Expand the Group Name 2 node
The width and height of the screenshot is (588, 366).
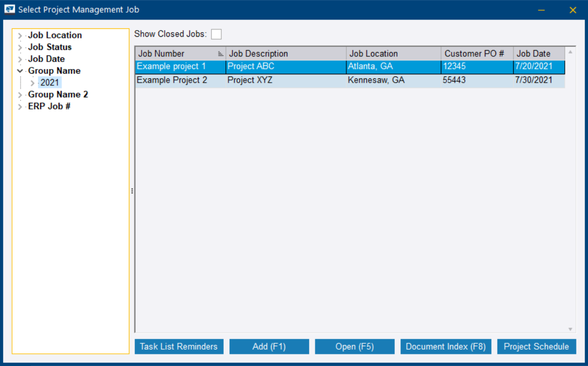pyautogui.click(x=20, y=95)
